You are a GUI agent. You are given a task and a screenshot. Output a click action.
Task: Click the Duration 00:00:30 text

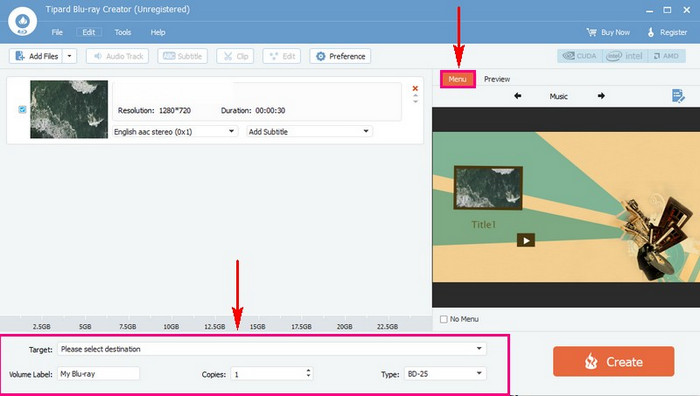(x=253, y=110)
